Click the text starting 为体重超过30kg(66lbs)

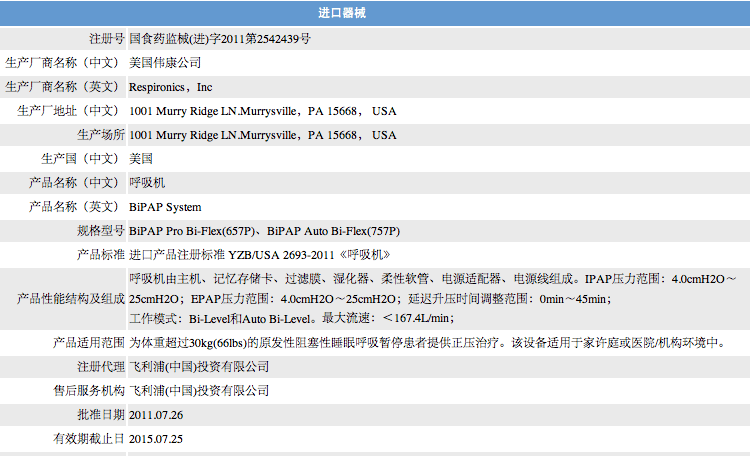pyautogui.click(x=429, y=343)
